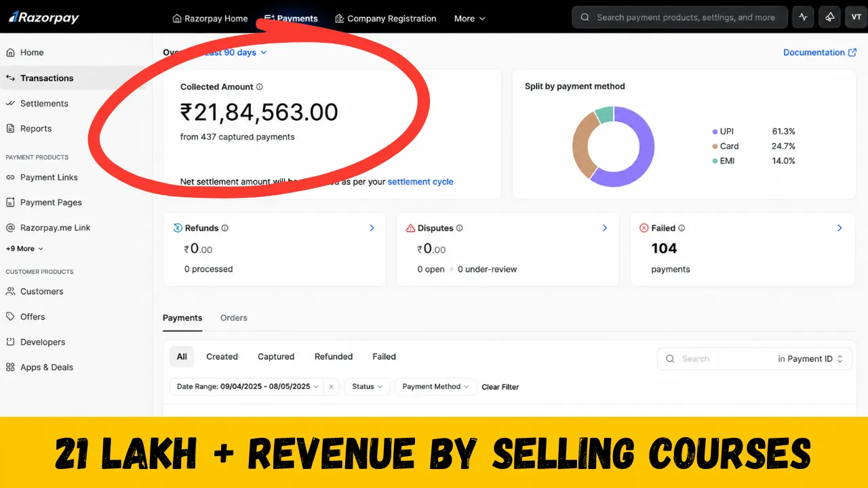This screenshot has width=868, height=488.
Task: Open Razorpay Home in top navigation
Action: click(210, 18)
